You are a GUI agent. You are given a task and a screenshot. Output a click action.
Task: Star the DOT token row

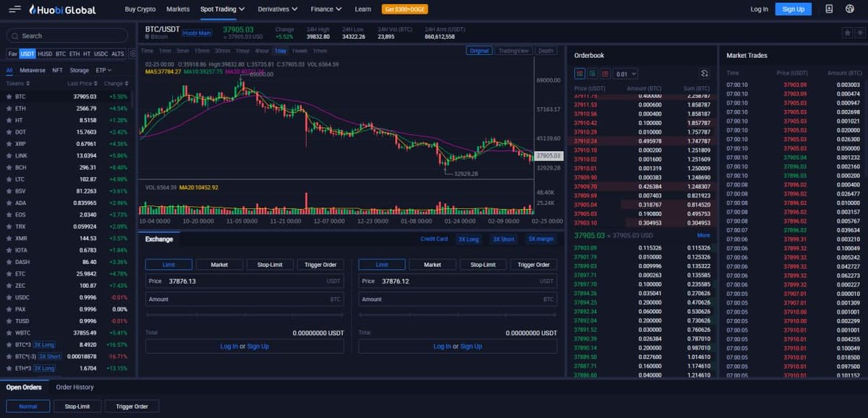tap(9, 132)
